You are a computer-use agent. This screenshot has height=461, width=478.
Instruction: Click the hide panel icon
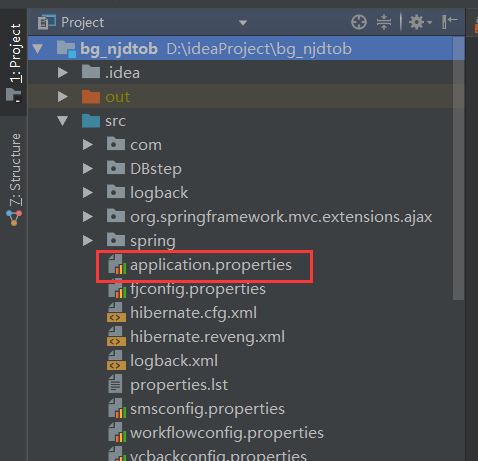pyautogui.click(x=449, y=22)
